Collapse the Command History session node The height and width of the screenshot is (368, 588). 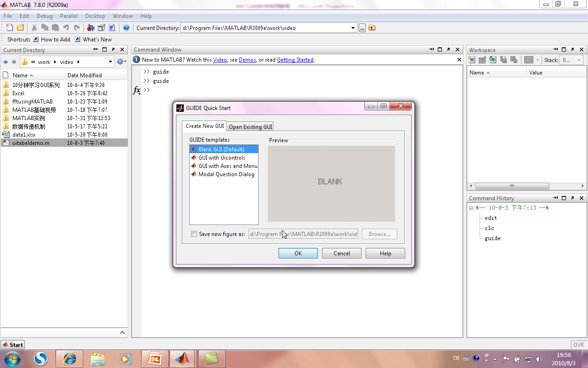(x=471, y=208)
